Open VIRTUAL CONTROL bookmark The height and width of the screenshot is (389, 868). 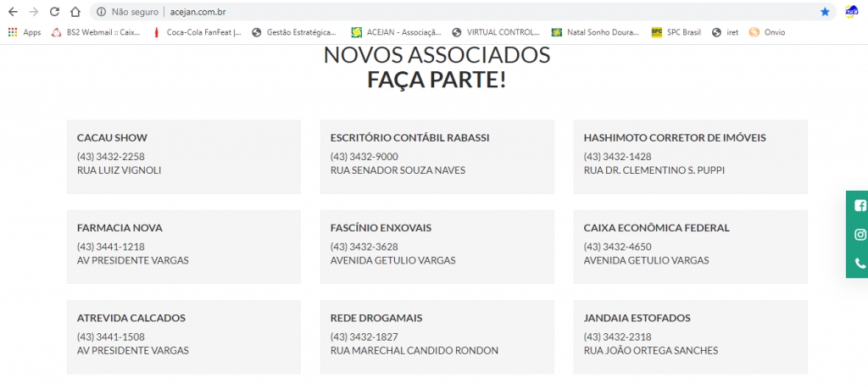495,33
